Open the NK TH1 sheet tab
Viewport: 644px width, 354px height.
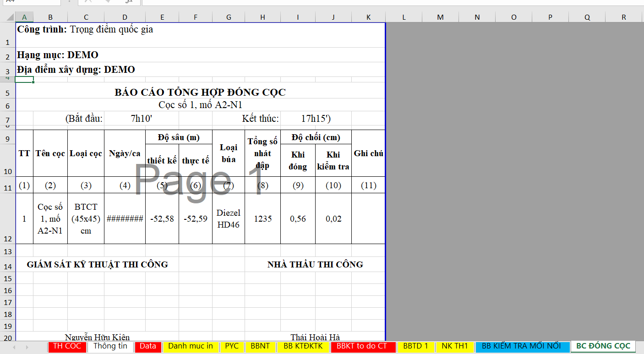(455, 346)
